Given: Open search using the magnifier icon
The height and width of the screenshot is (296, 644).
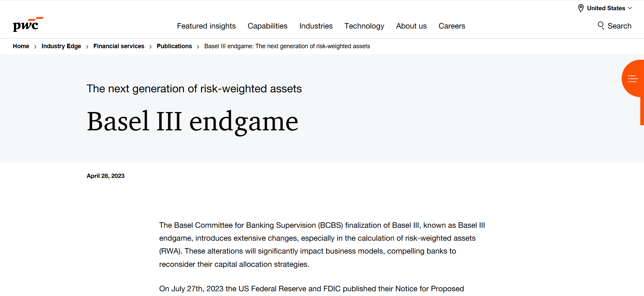Looking at the screenshot, I should (601, 25).
